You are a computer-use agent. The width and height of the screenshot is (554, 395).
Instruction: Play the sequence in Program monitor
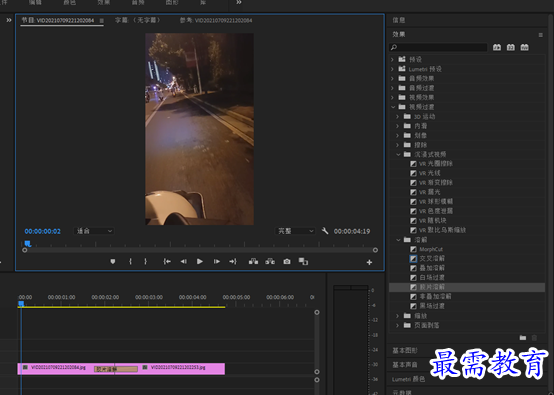(x=200, y=261)
